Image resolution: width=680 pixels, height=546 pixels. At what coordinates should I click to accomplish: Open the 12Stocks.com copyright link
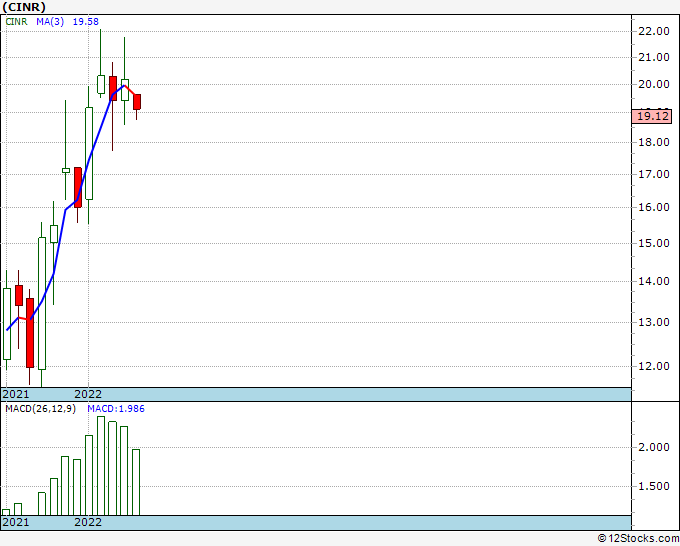(x=638, y=538)
